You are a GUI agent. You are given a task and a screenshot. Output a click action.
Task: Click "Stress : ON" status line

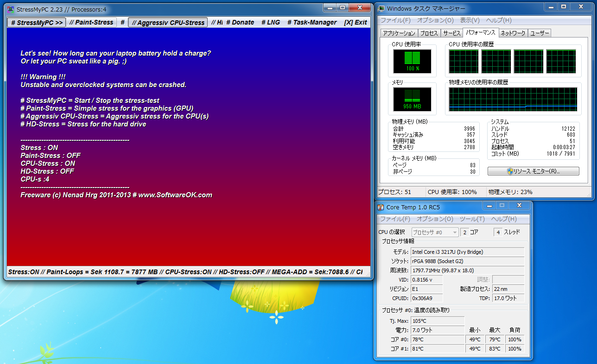coord(39,148)
